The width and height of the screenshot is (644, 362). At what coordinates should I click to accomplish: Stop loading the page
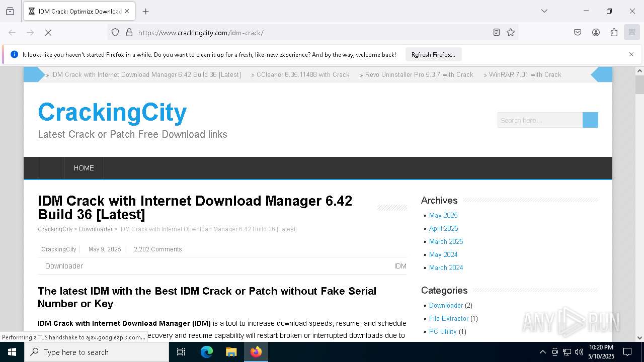click(x=48, y=33)
